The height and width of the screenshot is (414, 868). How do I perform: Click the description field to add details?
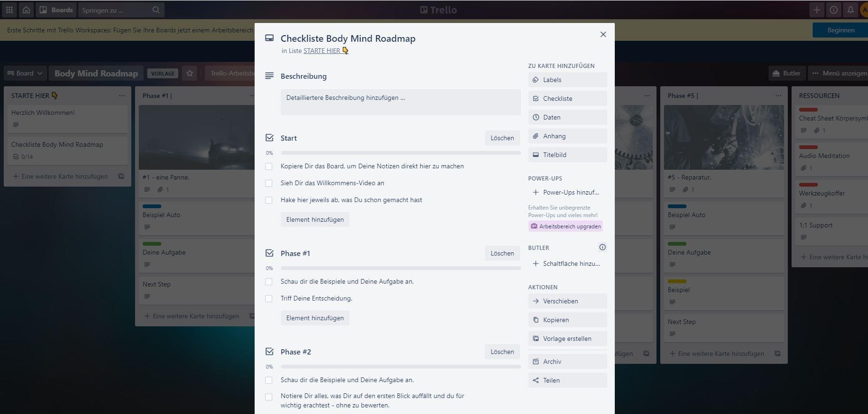point(400,102)
